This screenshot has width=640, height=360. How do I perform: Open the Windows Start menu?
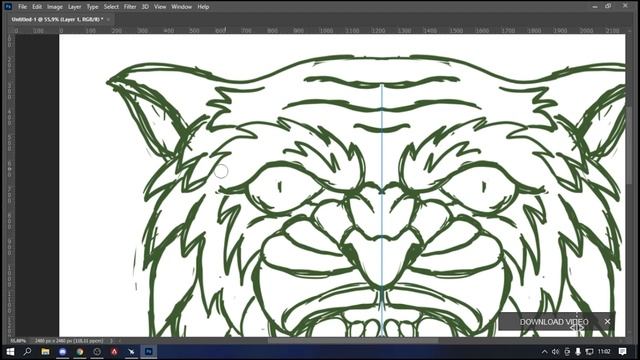[10, 351]
